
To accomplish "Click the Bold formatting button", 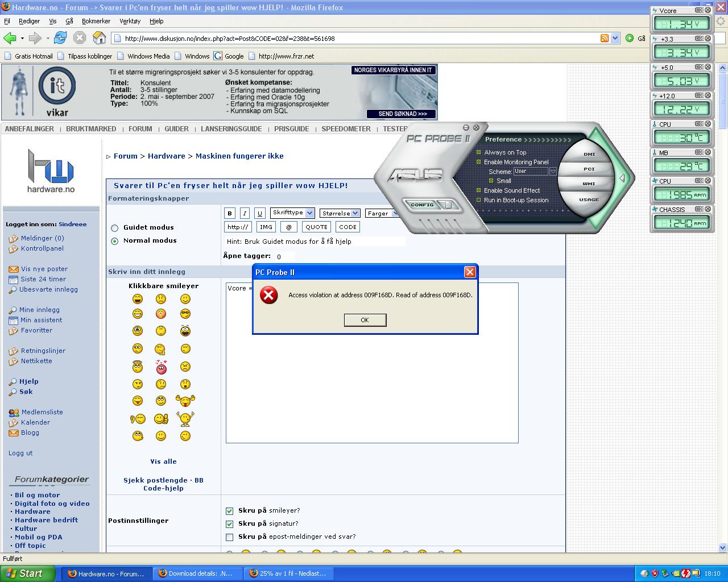I will pyautogui.click(x=230, y=213).
